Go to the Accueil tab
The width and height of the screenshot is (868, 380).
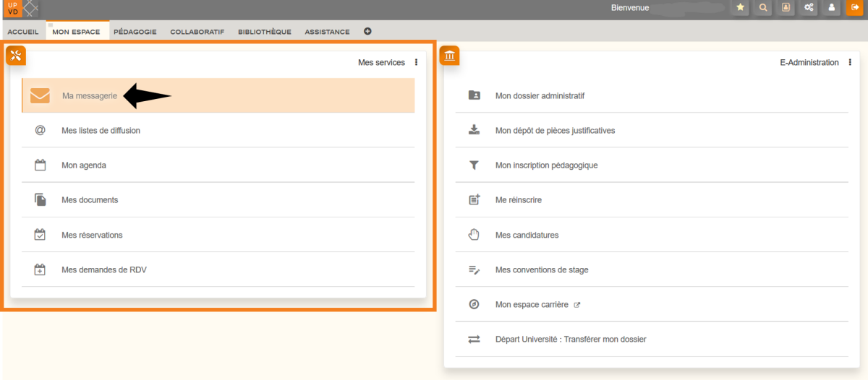(23, 32)
